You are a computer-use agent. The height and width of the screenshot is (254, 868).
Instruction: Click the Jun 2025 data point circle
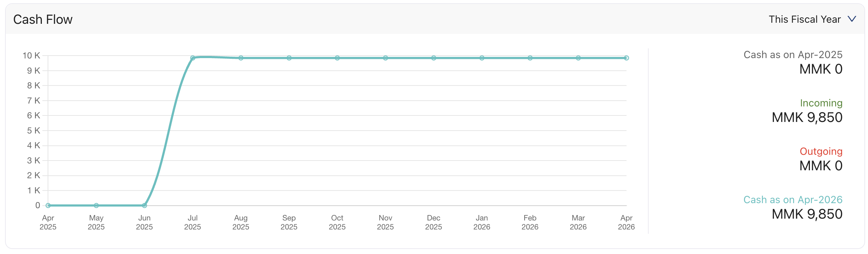tap(145, 205)
